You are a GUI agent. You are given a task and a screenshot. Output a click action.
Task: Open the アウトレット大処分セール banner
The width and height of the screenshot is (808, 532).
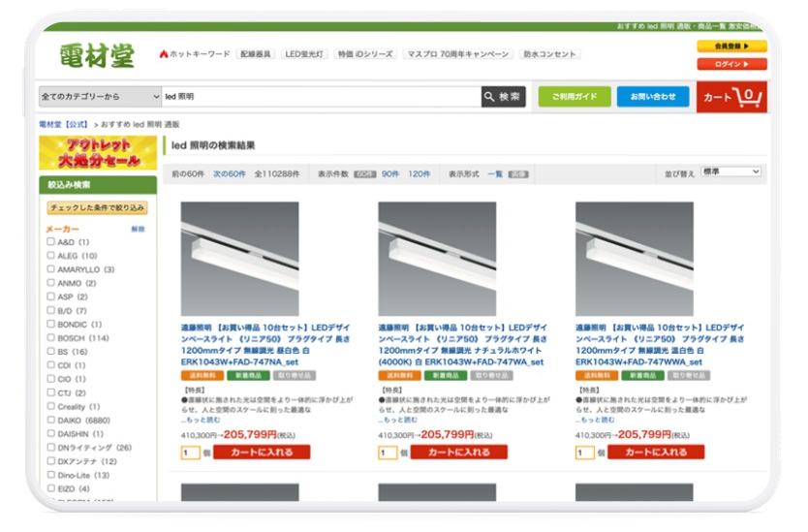pos(98,152)
